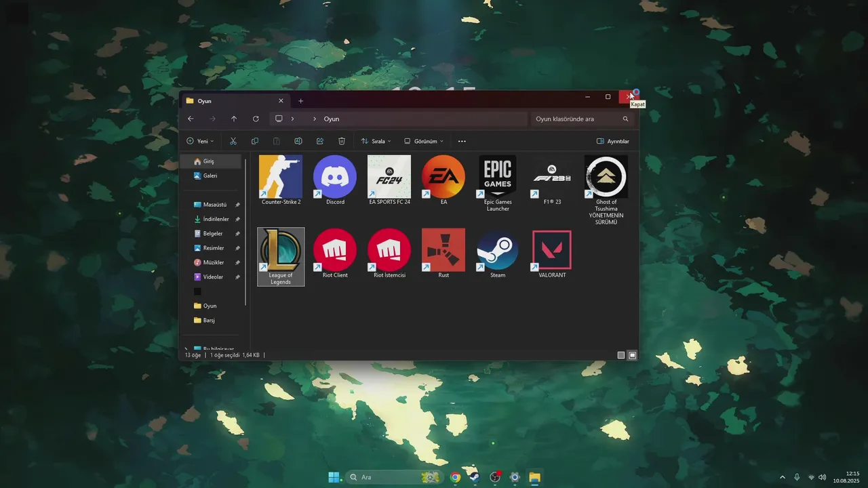Screen dimensions: 868x488
Task: Open File Explorer from the taskbar
Action: 534,477
